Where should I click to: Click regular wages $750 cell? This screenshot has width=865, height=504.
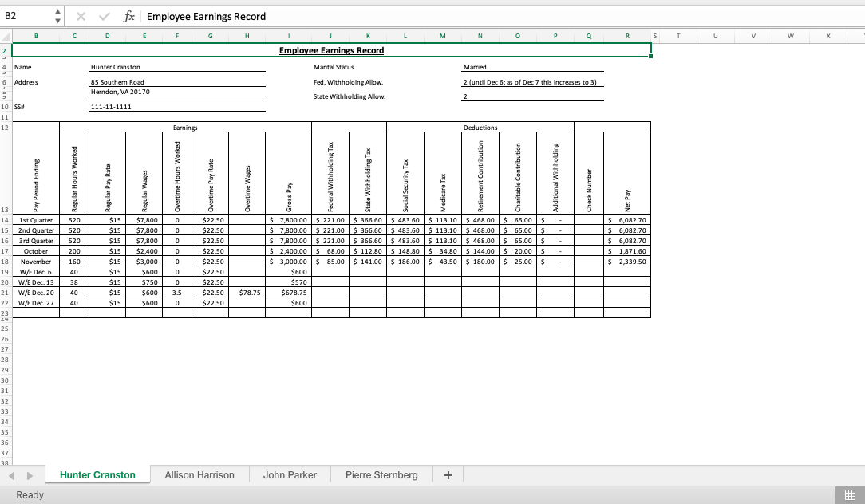point(144,282)
